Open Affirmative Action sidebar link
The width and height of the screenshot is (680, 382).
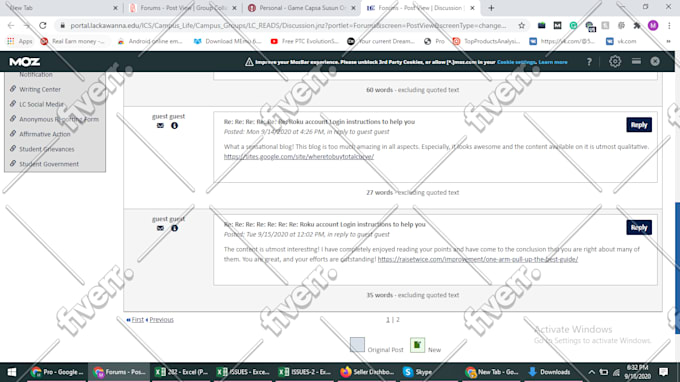coord(44,134)
